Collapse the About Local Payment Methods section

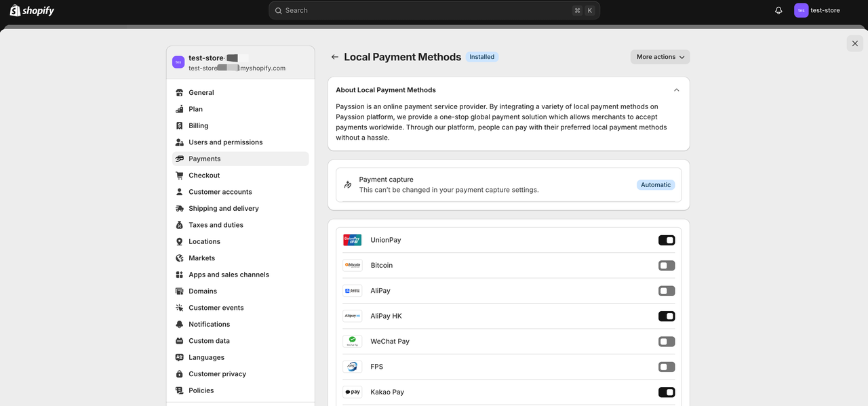click(676, 89)
